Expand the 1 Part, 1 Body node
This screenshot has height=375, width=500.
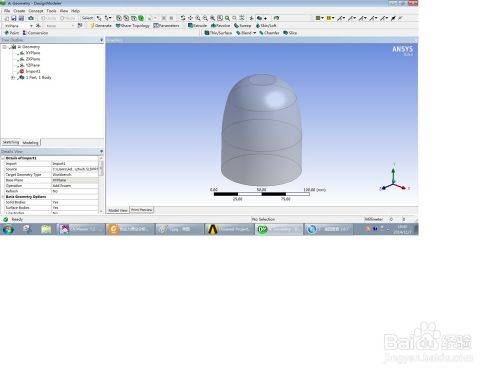click(x=13, y=77)
